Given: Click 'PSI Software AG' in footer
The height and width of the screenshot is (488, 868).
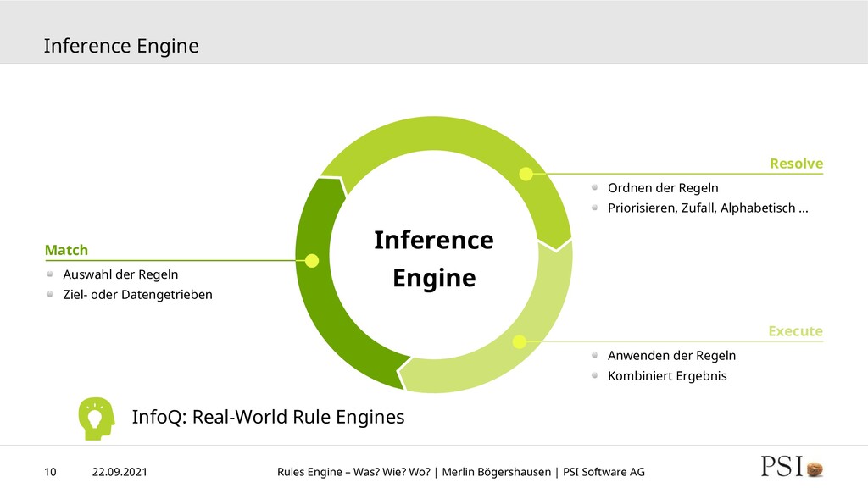Looking at the screenshot, I should tap(604, 472).
